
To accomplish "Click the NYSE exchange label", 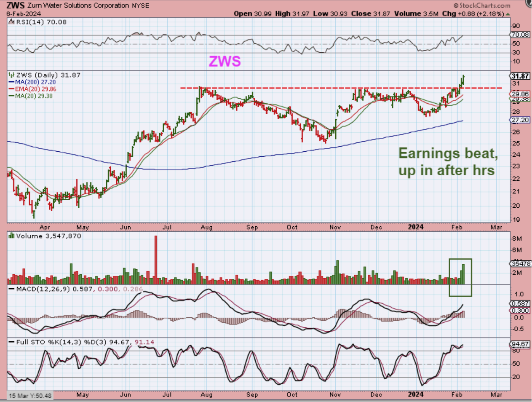I will coord(140,5).
